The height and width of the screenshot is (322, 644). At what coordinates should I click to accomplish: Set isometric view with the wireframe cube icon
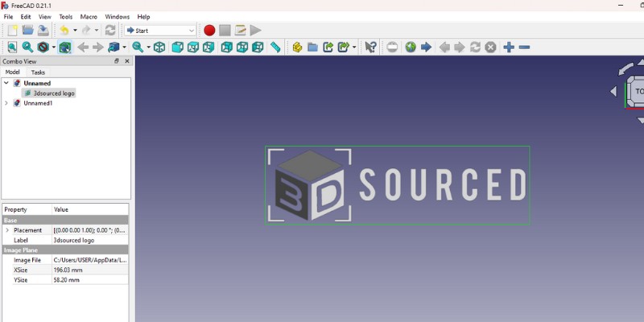point(159,47)
